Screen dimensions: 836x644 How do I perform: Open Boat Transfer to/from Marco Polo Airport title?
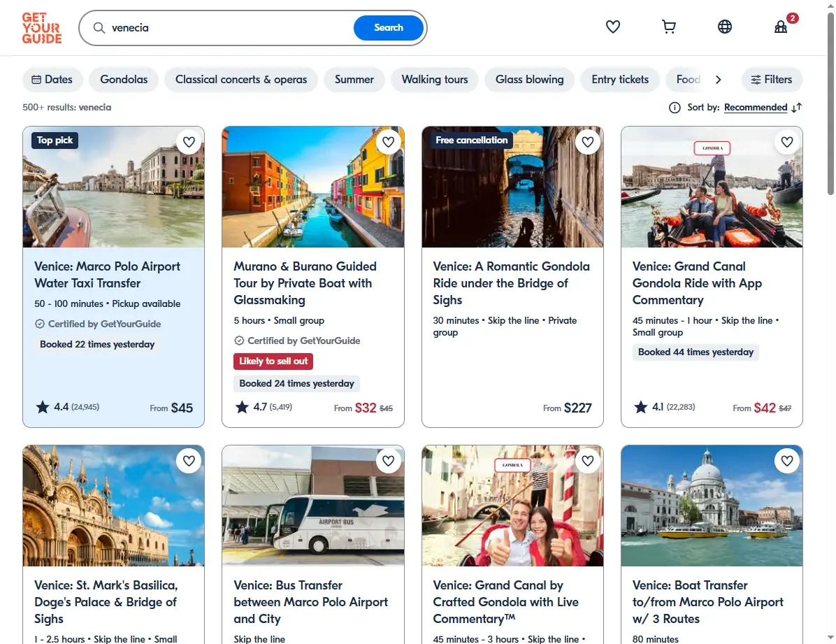707,602
